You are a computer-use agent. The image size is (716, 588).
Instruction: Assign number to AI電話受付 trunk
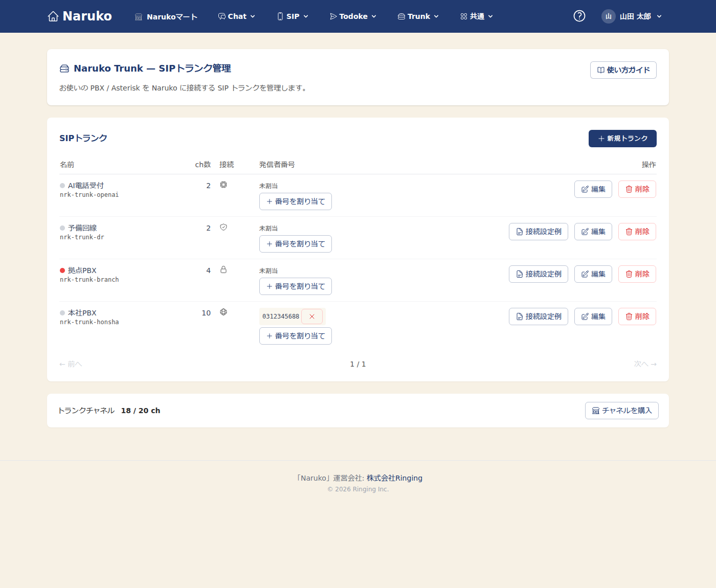[296, 201]
